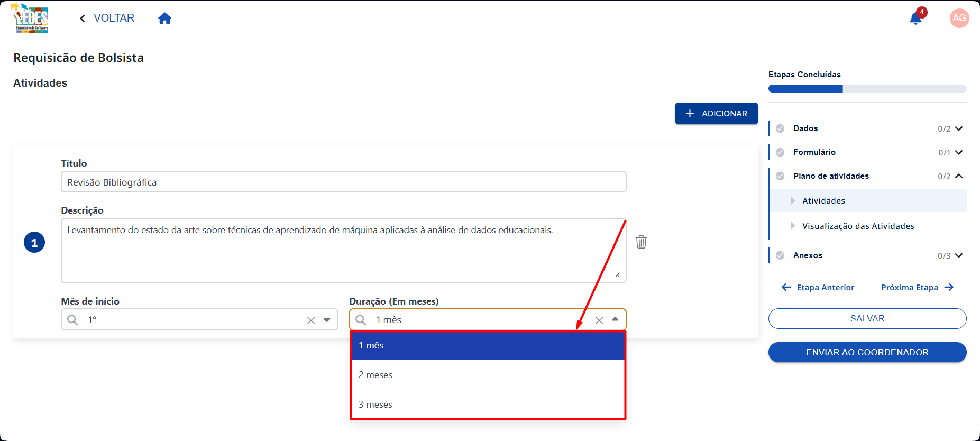The width and height of the screenshot is (980, 441).
Task: Click the Descrição textarea resize handle
Action: click(617, 275)
